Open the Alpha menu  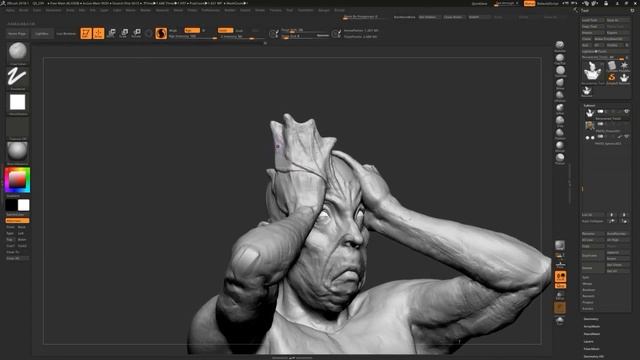coord(10,10)
